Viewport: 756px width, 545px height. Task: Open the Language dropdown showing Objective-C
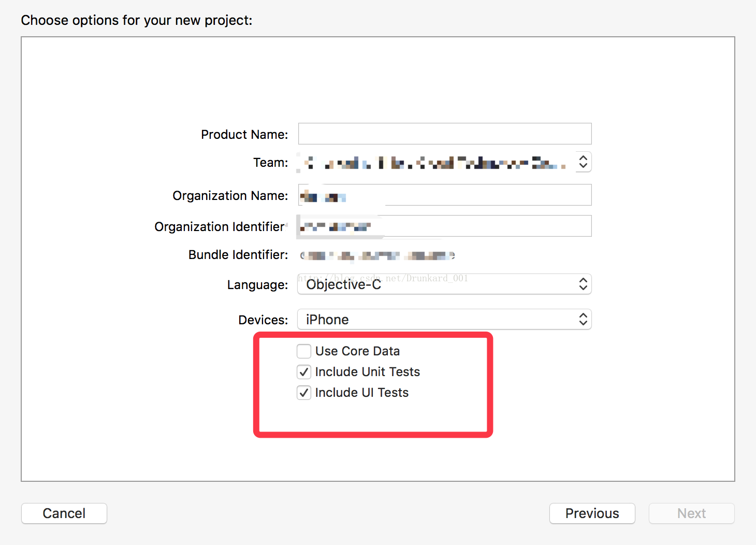click(x=444, y=284)
